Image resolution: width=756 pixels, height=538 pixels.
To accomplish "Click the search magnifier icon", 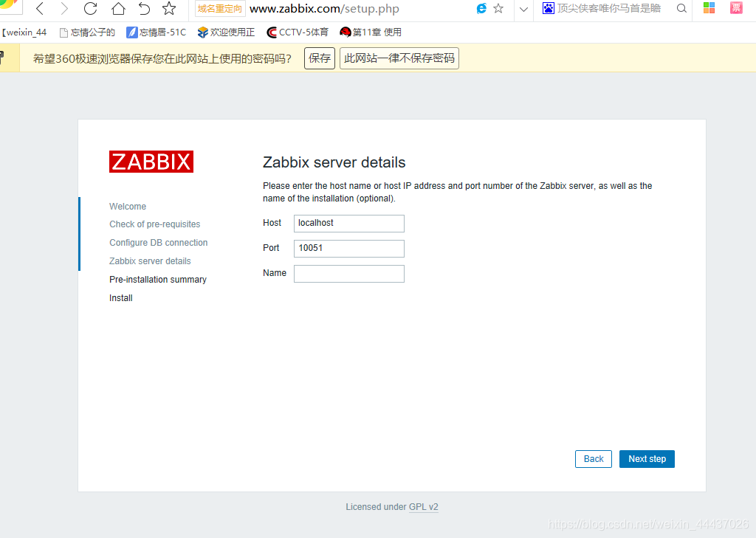I will (x=681, y=8).
